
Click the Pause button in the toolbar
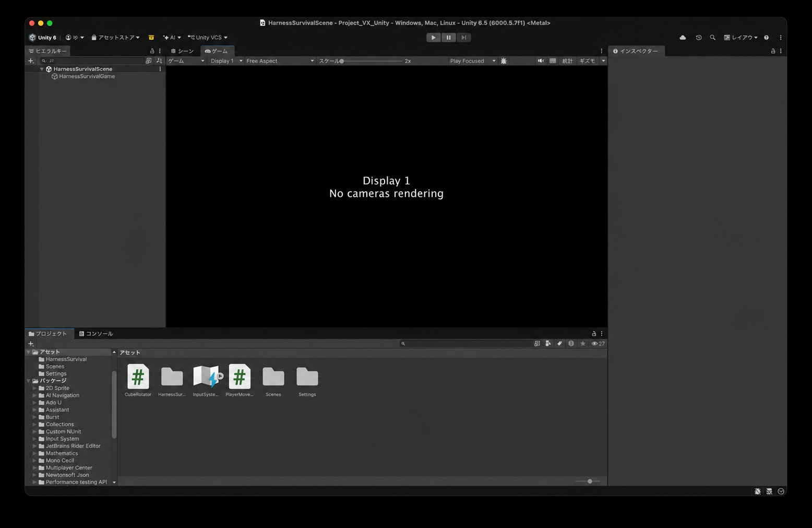tap(448, 38)
